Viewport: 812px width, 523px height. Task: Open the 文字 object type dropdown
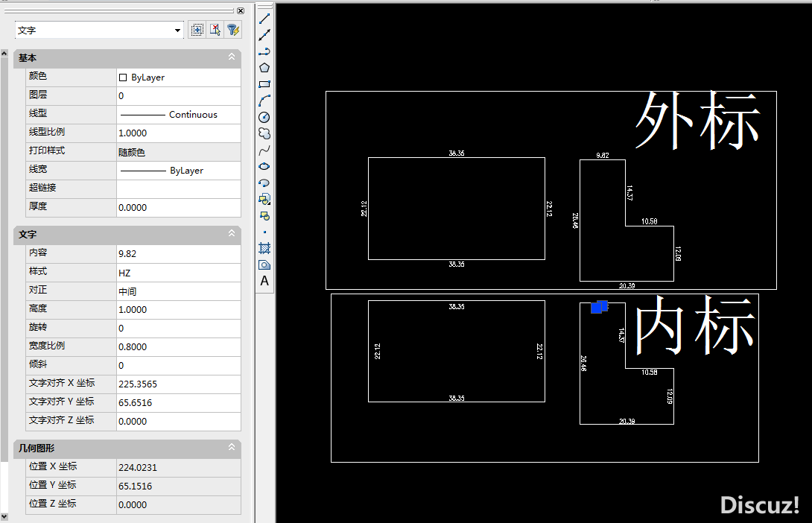177,31
